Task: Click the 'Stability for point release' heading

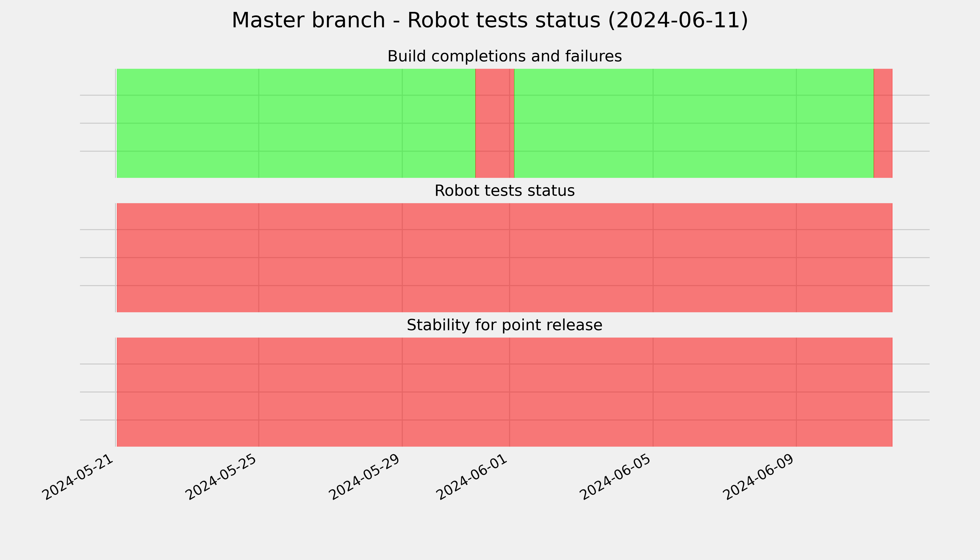Action: point(504,325)
